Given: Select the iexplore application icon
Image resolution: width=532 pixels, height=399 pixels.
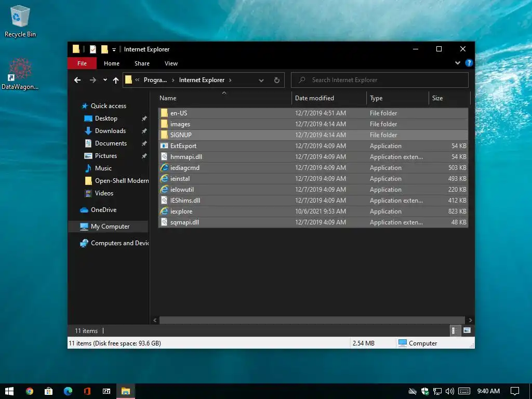Looking at the screenshot, I should [x=164, y=211].
